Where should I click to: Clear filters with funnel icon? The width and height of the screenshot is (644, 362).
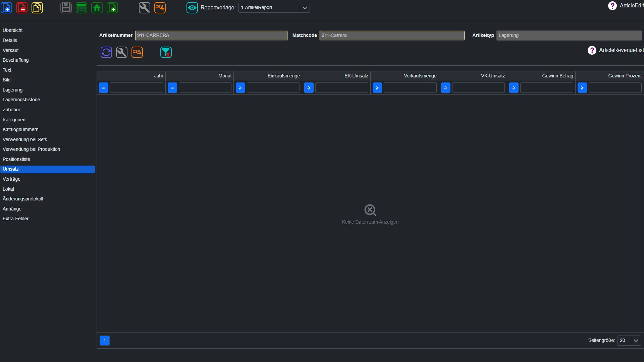tap(166, 52)
